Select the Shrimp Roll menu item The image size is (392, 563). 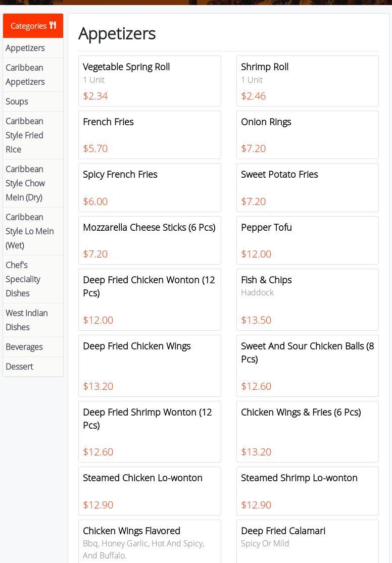(x=307, y=81)
